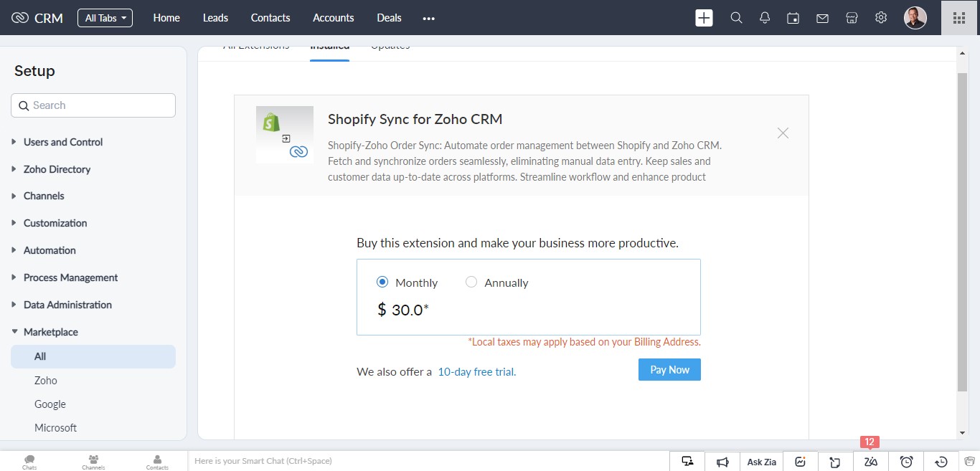Open the Setup gear icon
The image size is (980, 471).
[x=881, y=18]
